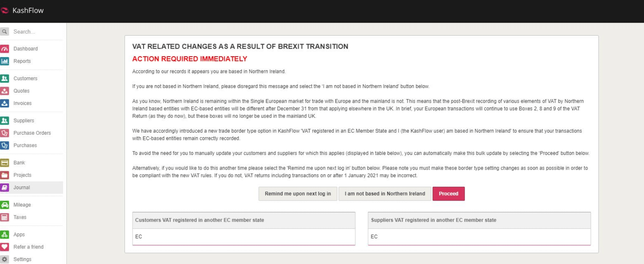Screen dimensions: 644x264
Task: Click the Taxes calculator icon
Action: [x=5, y=217]
